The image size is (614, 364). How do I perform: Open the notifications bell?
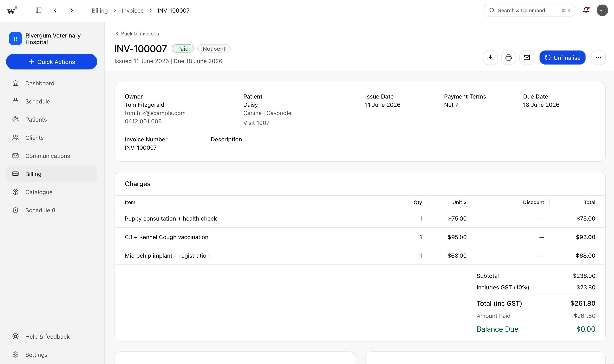[x=586, y=10]
